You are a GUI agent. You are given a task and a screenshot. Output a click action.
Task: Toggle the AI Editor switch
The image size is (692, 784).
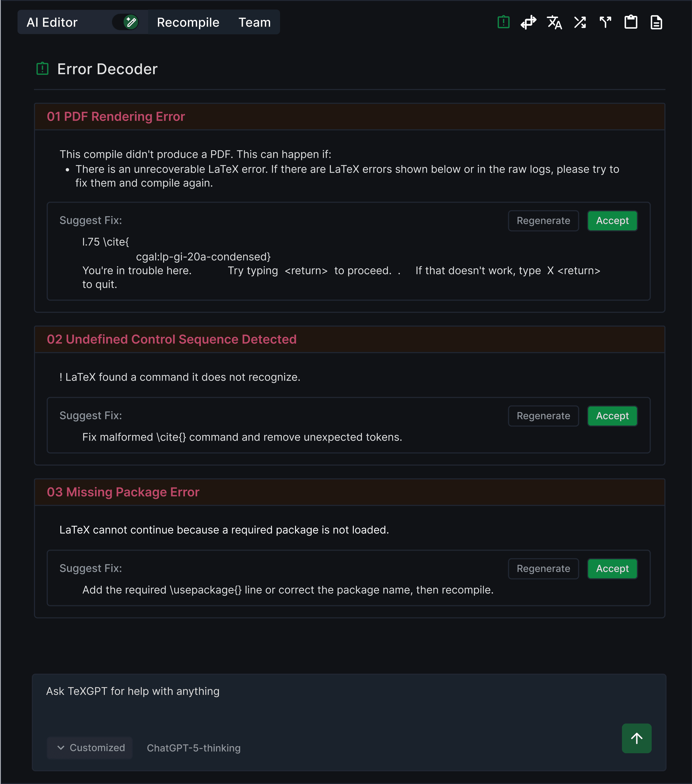coord(126,22)
